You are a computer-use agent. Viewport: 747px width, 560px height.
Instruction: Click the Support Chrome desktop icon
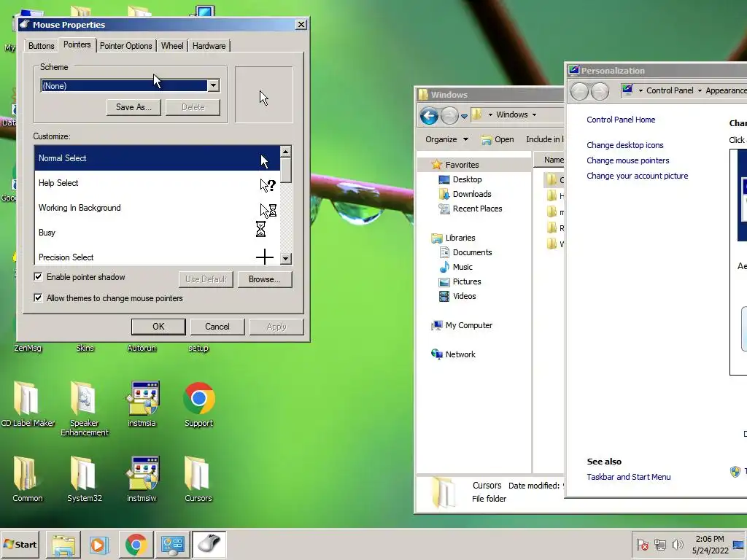click(198, 404)
